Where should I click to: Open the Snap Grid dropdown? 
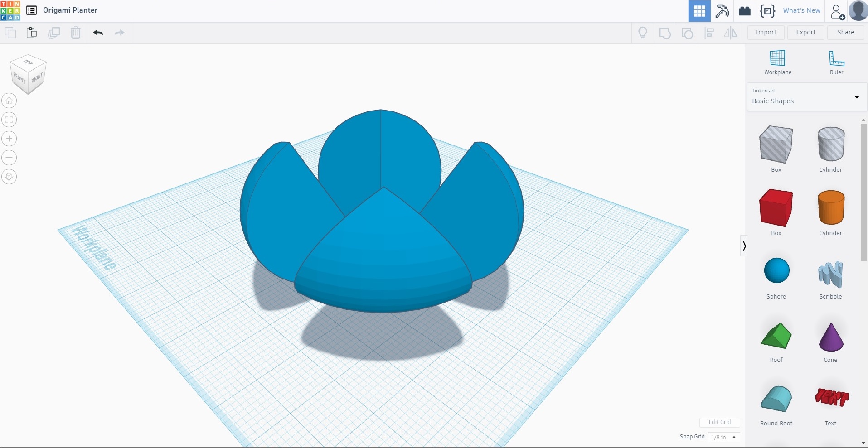(x=724, y=437)
